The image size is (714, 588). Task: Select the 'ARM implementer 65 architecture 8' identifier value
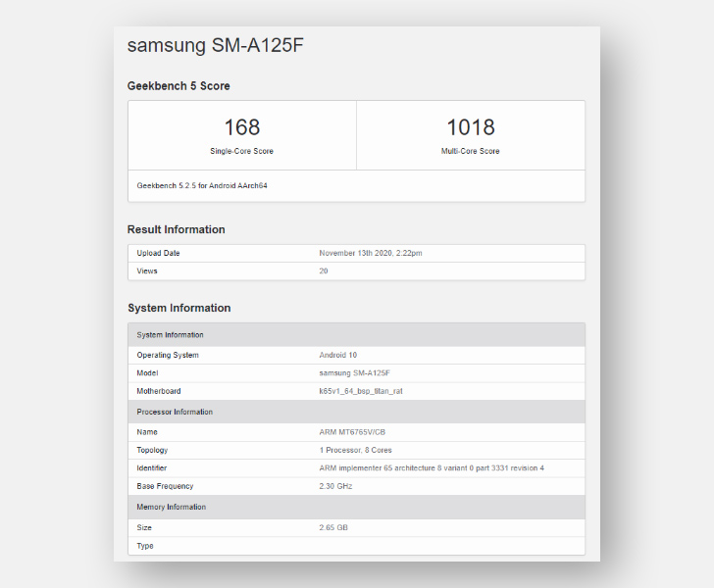tap(432, 467)
